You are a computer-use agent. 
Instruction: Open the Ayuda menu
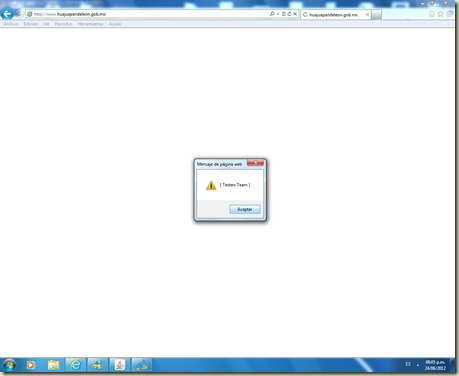point(115,24)
